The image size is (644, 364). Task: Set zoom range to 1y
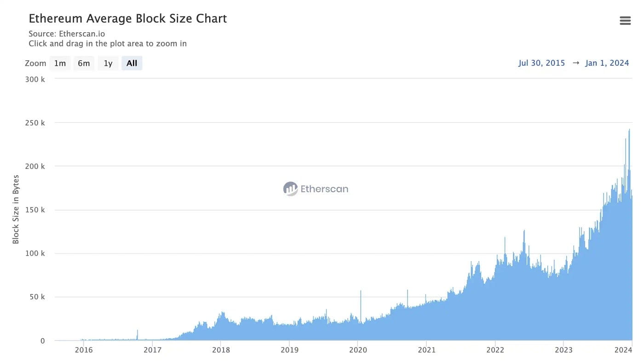pyautogui.click(x=108, y=63)
